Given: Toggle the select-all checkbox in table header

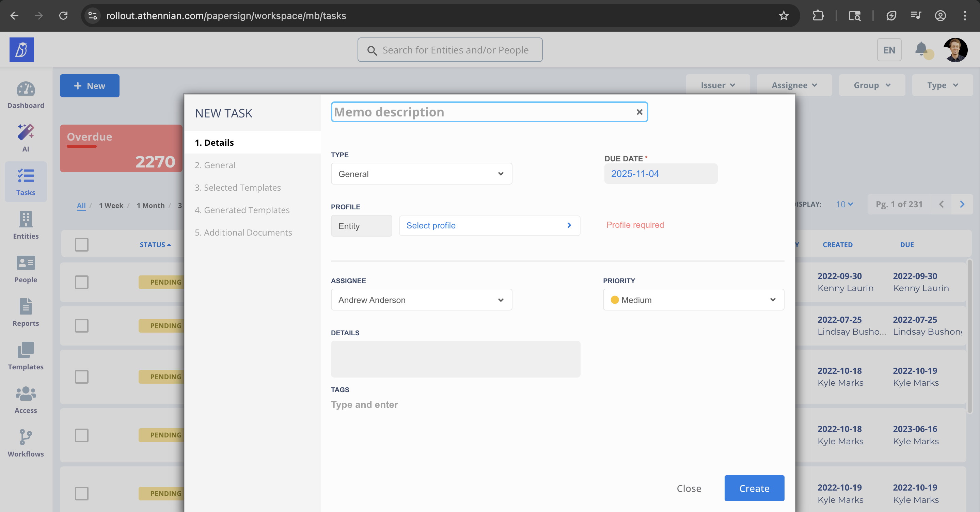Looking at the screenshot, I should pyautogui.click(x=81, y=244).
